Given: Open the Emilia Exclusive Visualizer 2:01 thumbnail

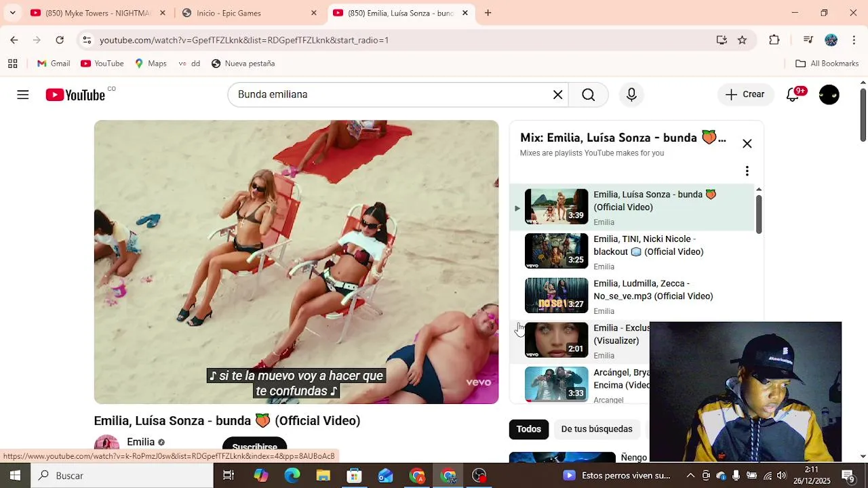Looking at the screenshot, I should [556, 340].
